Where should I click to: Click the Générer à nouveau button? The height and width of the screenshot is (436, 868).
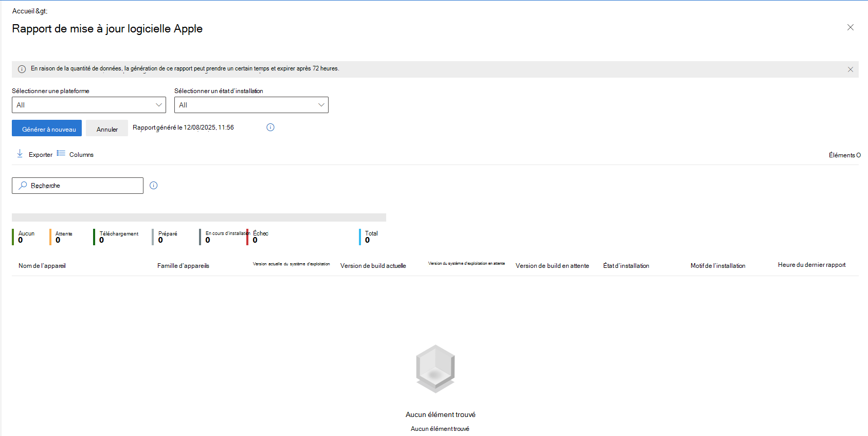tap(47, 128)
